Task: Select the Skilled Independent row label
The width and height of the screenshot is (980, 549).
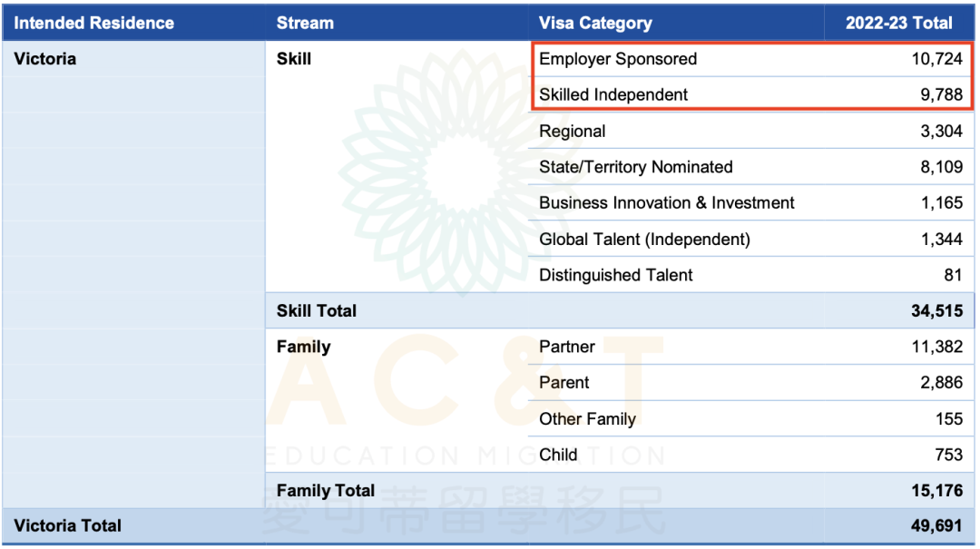Action: coord(613,94)
